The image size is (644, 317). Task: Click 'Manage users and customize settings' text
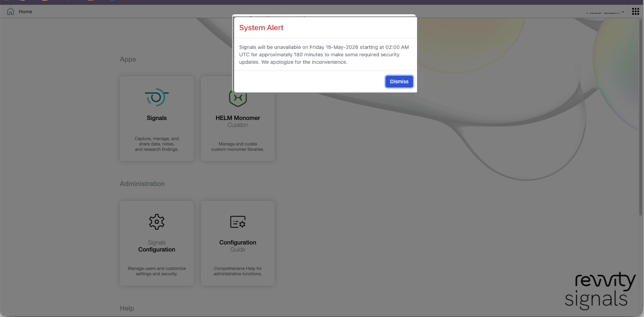(157, 271)
